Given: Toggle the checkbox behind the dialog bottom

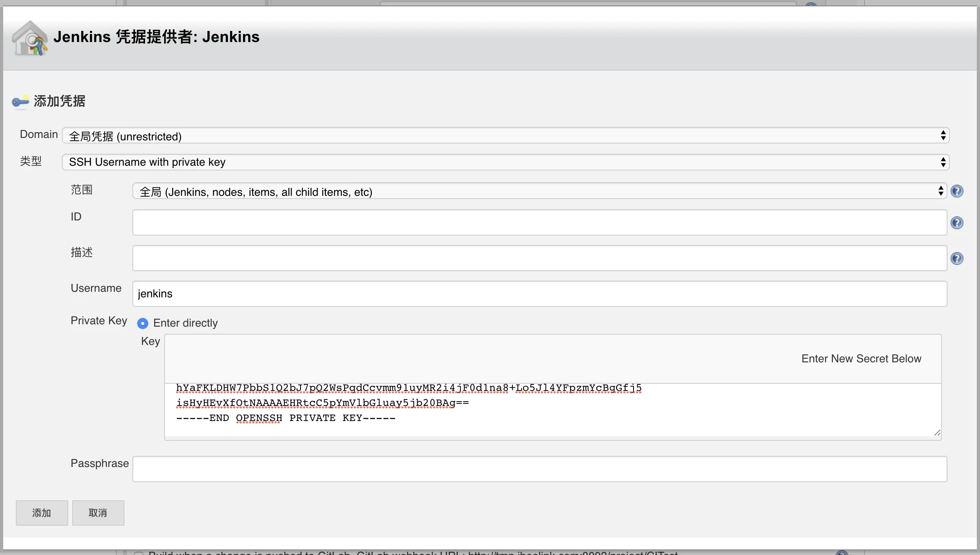Looking at the screenshot, I should (x=138, y=553).
